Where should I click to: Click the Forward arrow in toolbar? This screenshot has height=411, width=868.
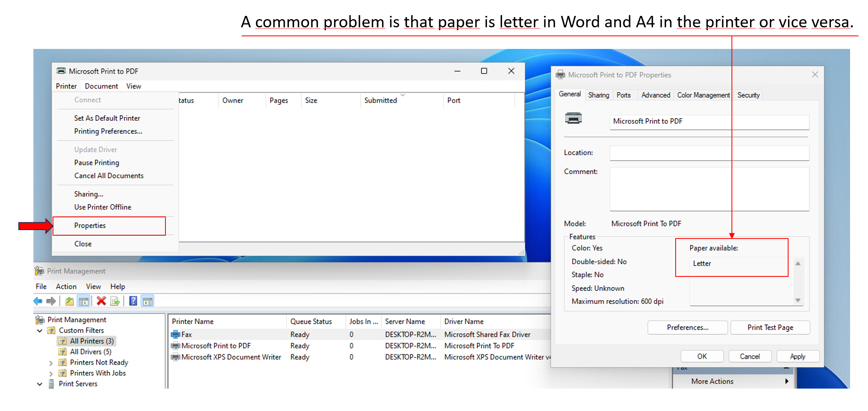pyautogui.click(x=51, y=301)
